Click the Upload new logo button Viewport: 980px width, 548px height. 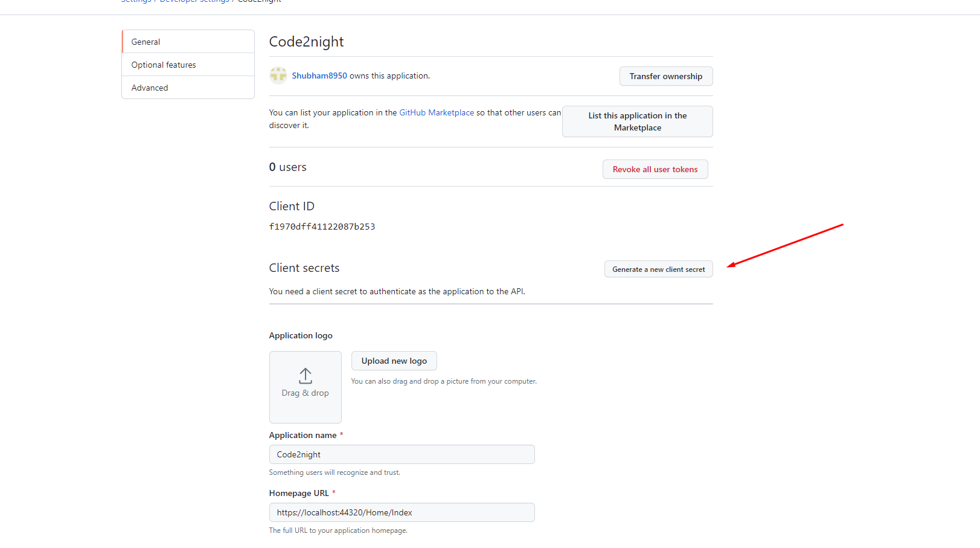pos(394,361)
